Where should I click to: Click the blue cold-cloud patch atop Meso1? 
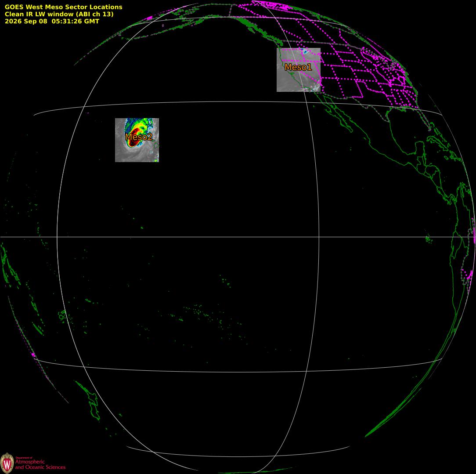click(x=304, y=51)
